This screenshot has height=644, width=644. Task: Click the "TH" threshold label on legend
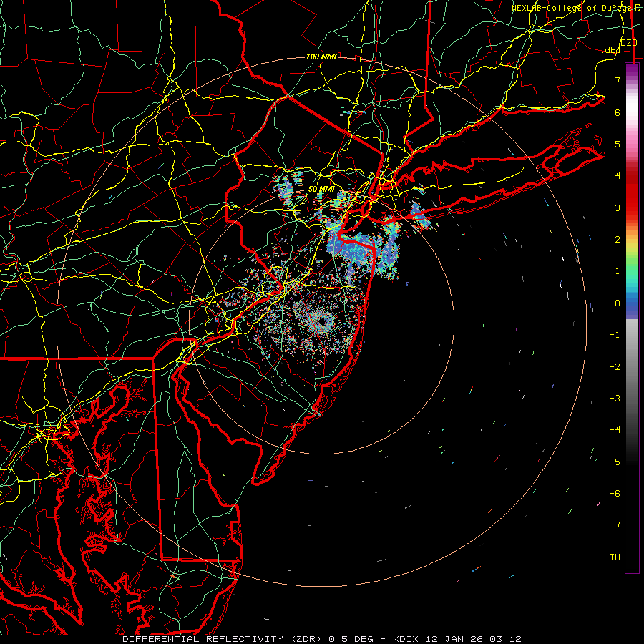coord(615,557)
